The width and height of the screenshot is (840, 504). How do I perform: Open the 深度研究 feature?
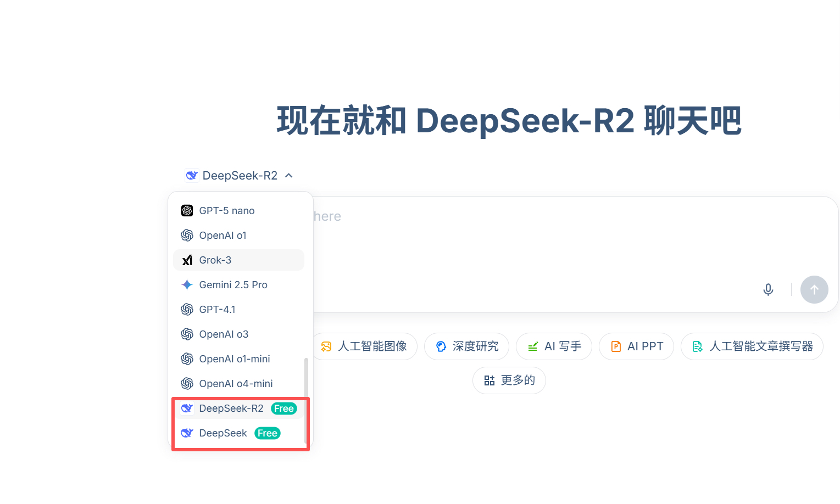click(x=466, y=346)
